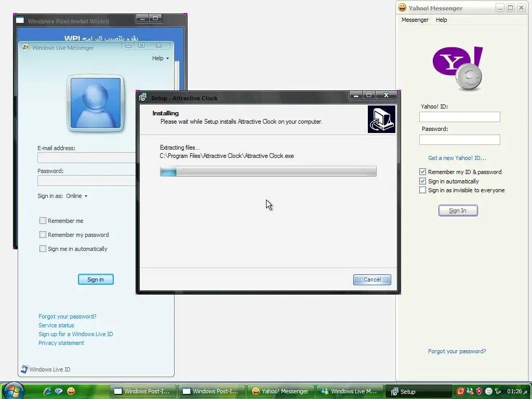This screenshot has height=399, width=532.
Task: Check Sign in as invisible to everyone
Action: click(x=422, y=190)
